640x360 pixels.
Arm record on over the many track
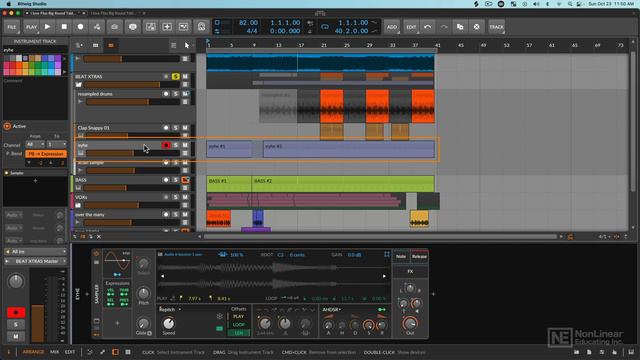point(166,214)
